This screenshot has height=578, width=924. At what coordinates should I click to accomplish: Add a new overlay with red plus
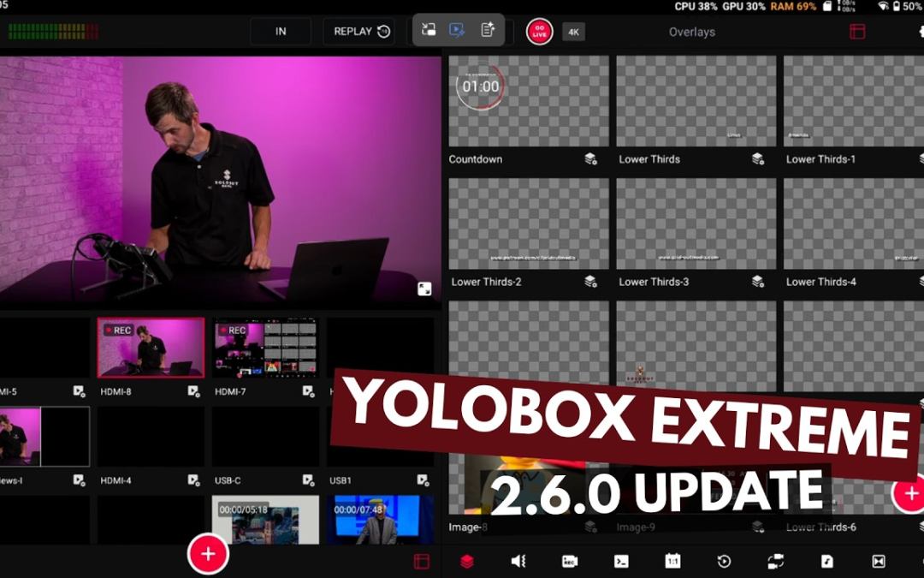coord(909,493)
